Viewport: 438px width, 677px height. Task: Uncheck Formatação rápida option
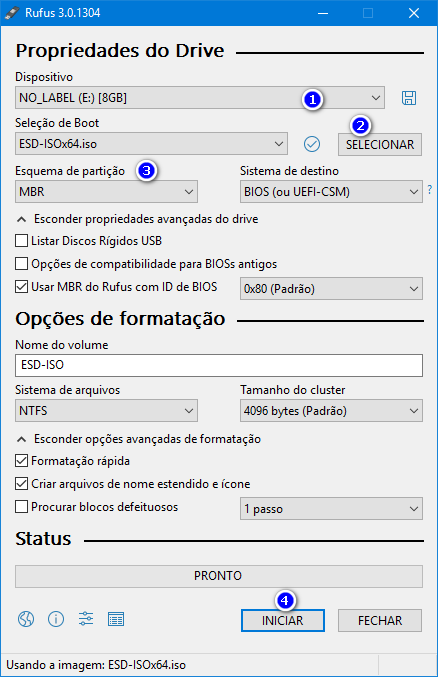click(x=21, y=460)
